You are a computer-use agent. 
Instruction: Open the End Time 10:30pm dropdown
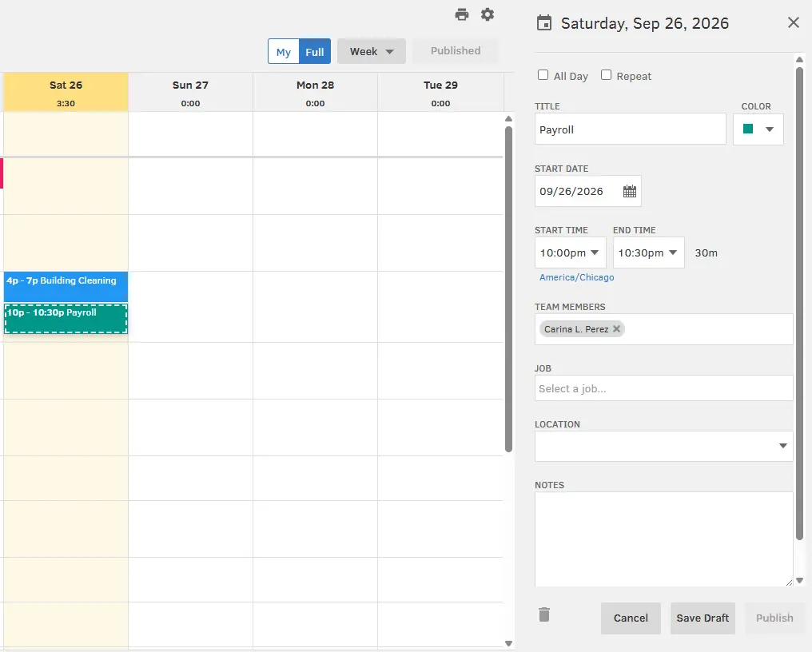[648, 252]
